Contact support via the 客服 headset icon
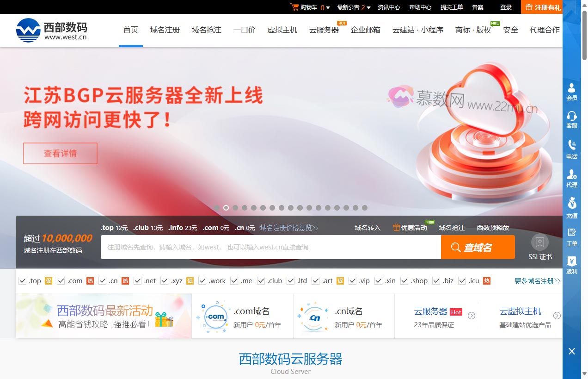Screen dimensions: 588x379 pyautogui.click(x=572, y=120)
